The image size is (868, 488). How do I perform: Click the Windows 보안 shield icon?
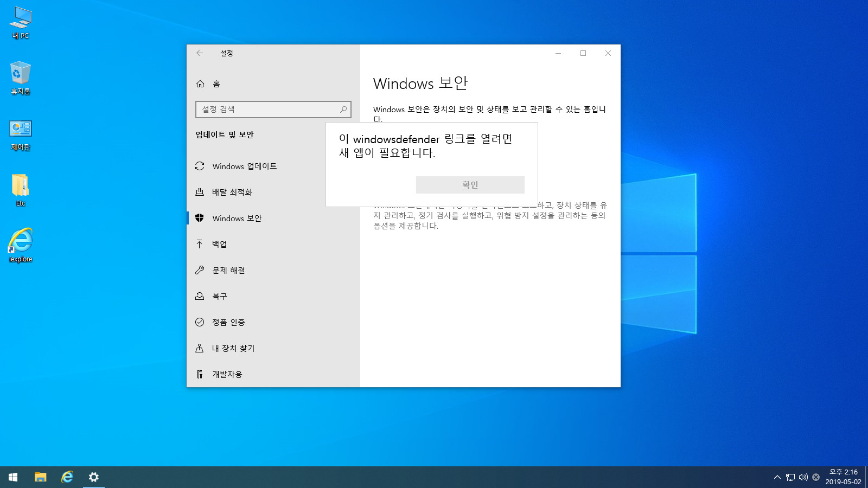(x=200, y=218)
